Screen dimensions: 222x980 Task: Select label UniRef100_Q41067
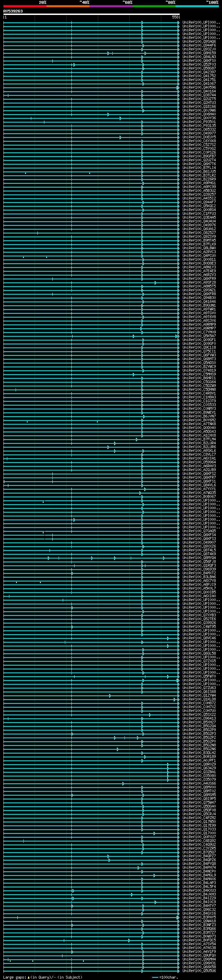pyautogui.click(x=199, y=84)
